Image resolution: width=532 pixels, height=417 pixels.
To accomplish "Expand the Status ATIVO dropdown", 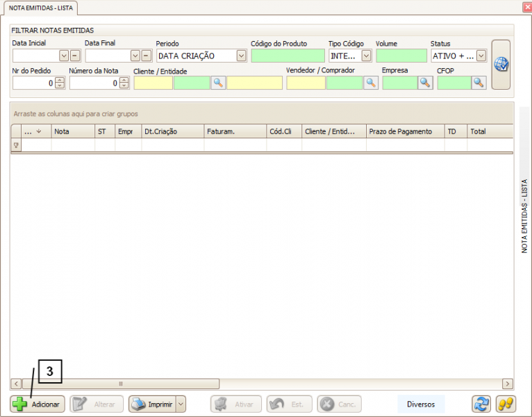I will [481, 56].
